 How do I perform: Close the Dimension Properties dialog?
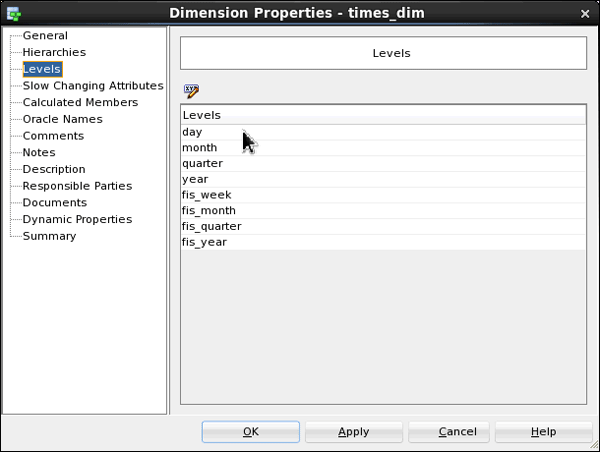click(x=584, y=13)
